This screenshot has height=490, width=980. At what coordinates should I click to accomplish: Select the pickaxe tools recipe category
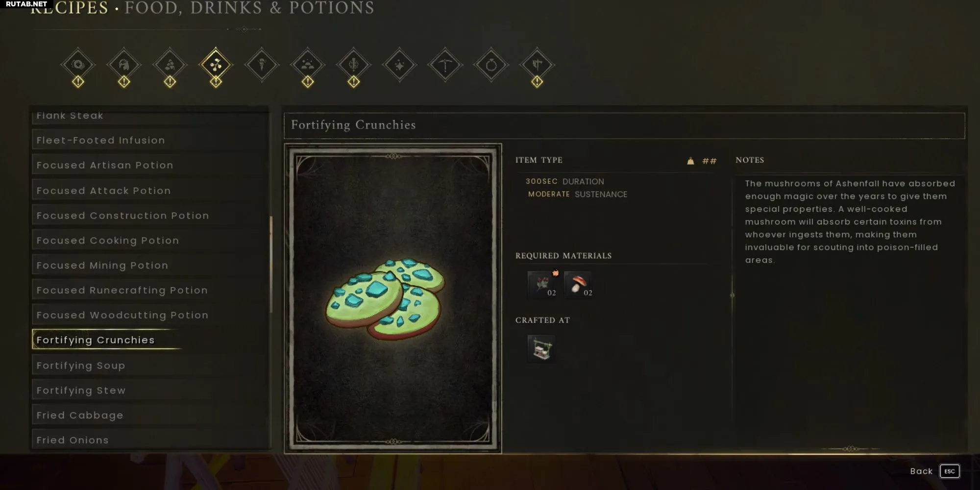click(x=445, y=65)
